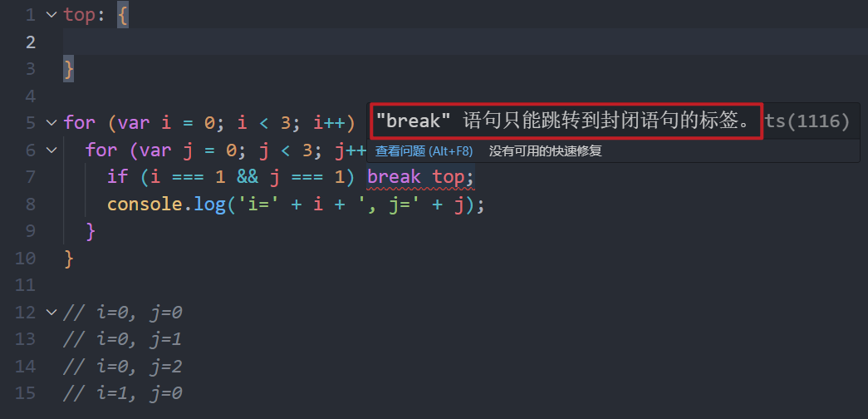The height and width of the screenshot is (419, 868).
Task: Click the closing brace on line 10
Action: pos(69,259)
